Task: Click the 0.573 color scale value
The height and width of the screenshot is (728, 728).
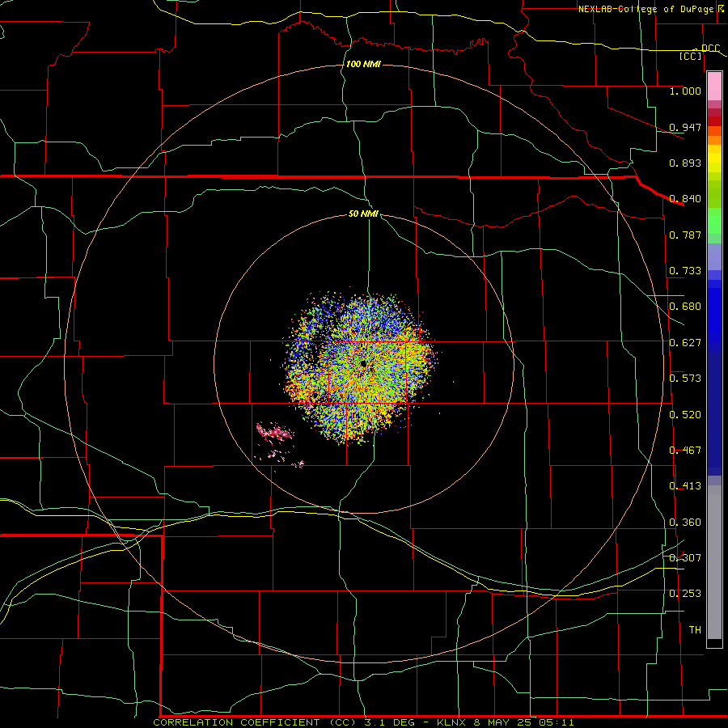Action: point(685,379)
